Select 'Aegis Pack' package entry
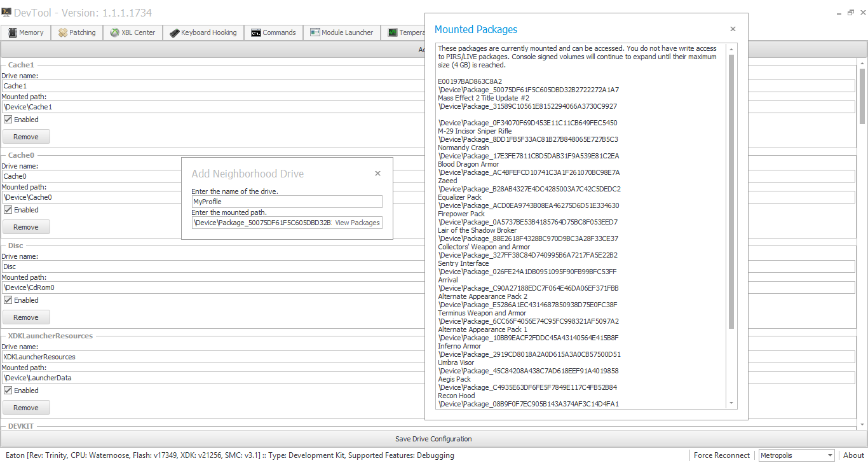868x463 pixels. (x=454, y=379)
